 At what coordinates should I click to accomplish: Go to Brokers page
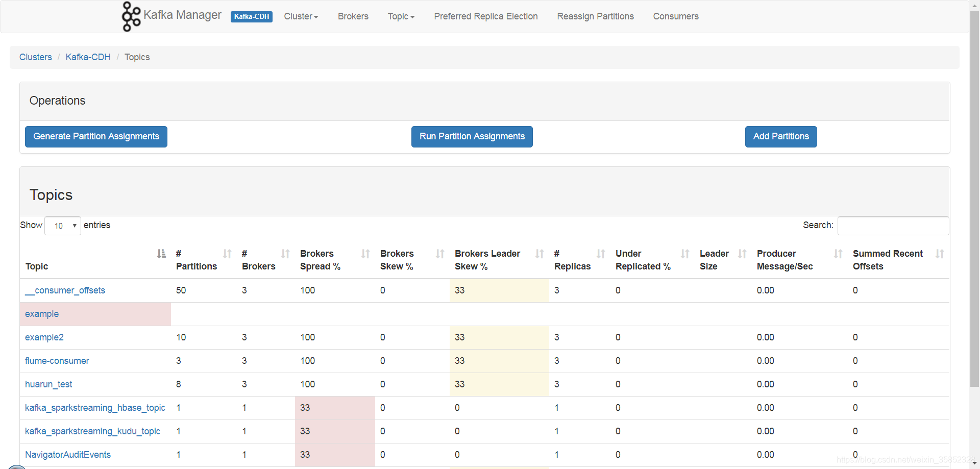353,16
